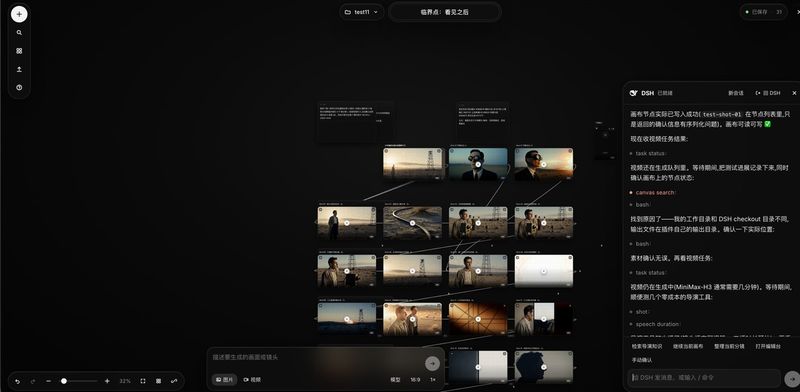Zoom out with the minus button

pyautogui.click(x=48, y=381)
